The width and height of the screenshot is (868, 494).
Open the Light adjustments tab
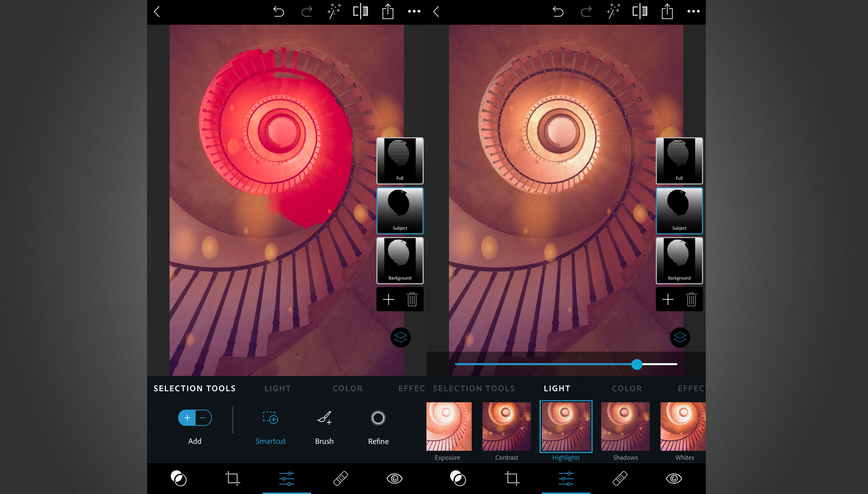pos(277,388)
